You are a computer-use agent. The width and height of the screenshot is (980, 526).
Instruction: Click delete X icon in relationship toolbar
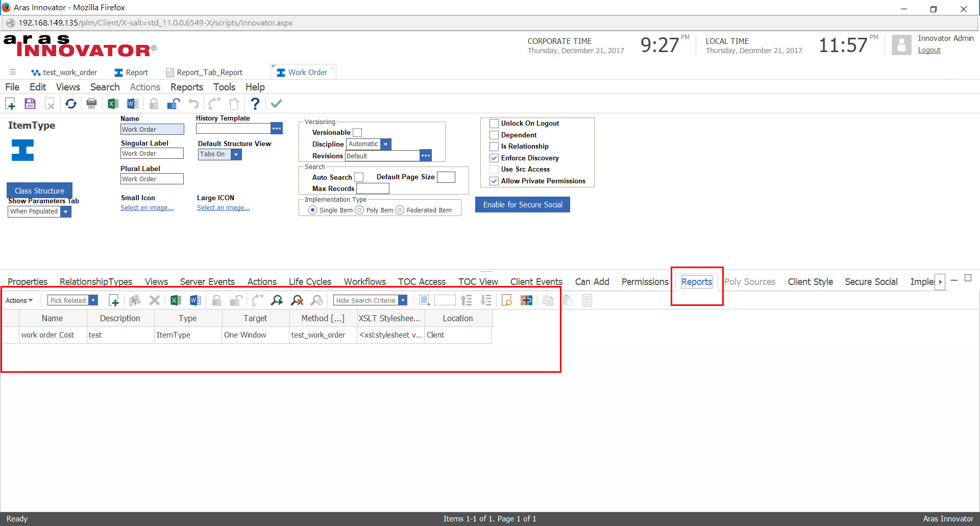tap(155, 300)
